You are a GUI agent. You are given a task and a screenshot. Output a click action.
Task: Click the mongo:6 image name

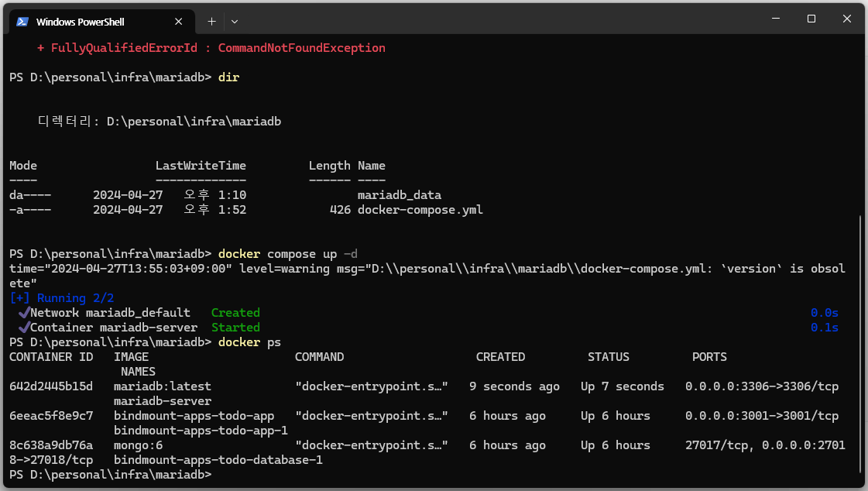pyautogui.click(x=139, y=445)
